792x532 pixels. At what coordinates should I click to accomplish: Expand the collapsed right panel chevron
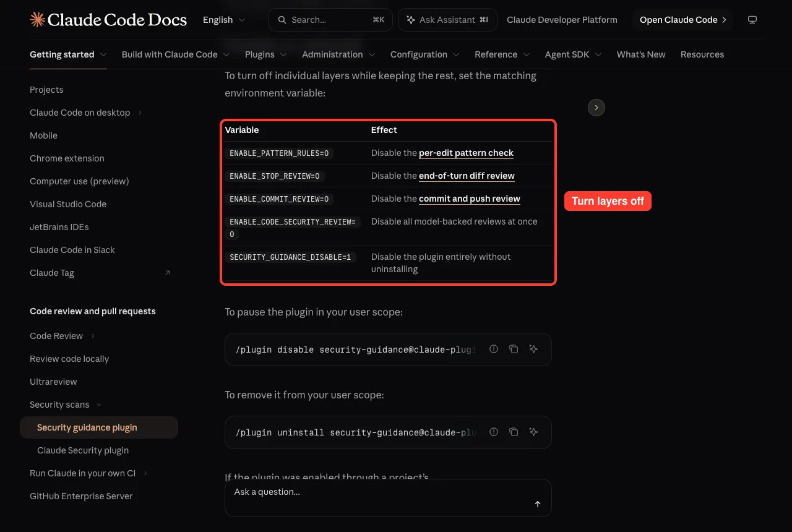click(x=596, y=108)
